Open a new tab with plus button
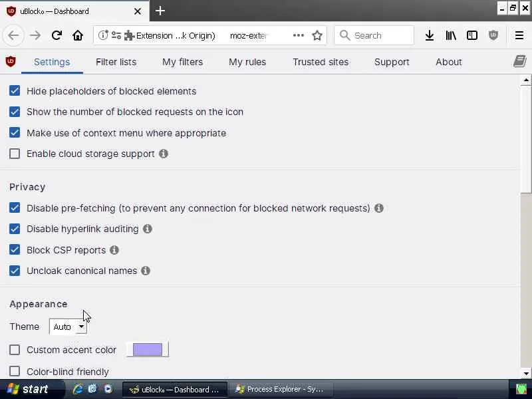 click(x=160, y=11)
